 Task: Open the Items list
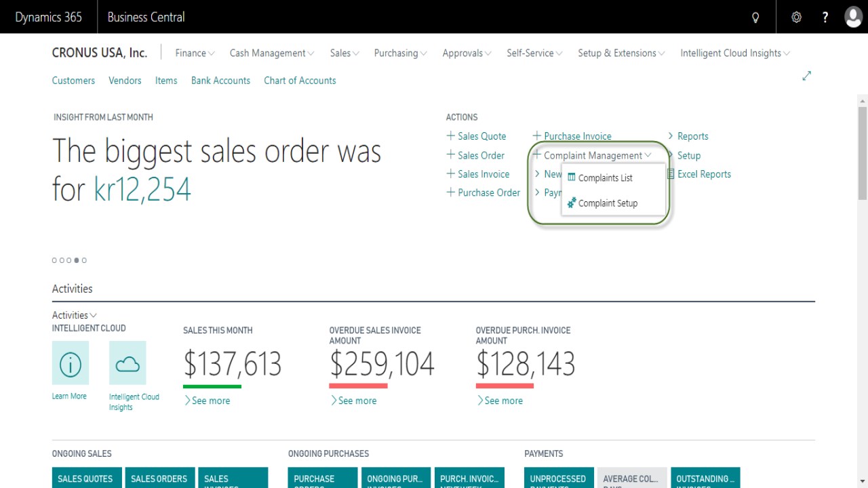coord(166,80)
